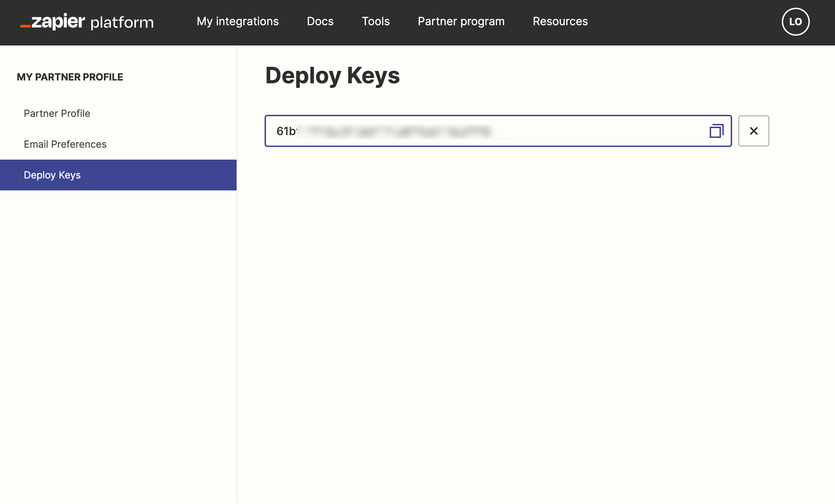The height and width of the screenshot is (504, 835).
Task: Click the visible '61b' key prefix
Action: tap(286, 131)
